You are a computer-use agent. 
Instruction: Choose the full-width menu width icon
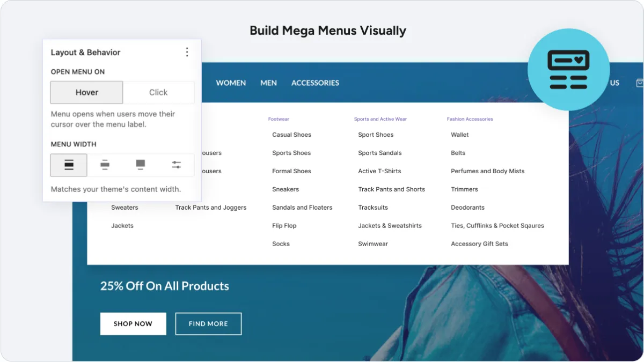tap(141, 165)
